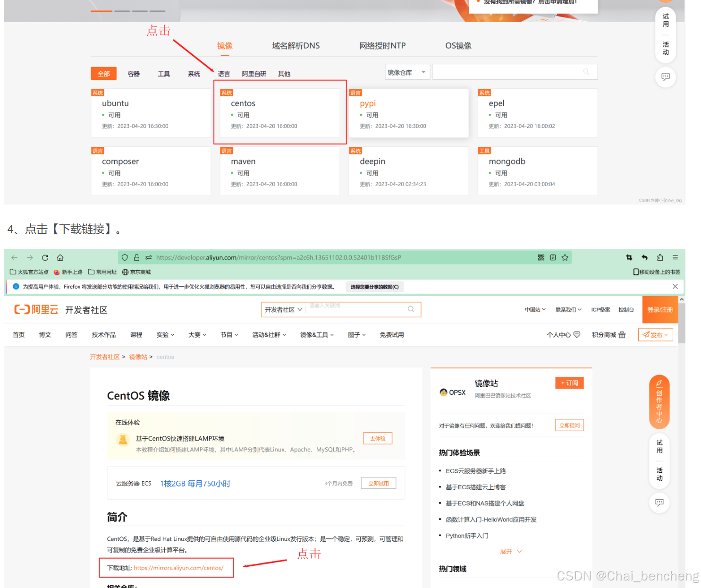Bookmark this page with star icon
Viewport: 701px width, 588px height.
point(565,257)
